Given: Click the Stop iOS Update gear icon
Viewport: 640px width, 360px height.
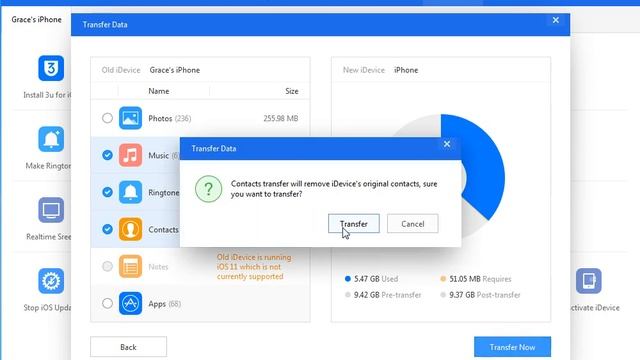Looking at the screenshot, I should pyautogui.click(x=51, y=281).
